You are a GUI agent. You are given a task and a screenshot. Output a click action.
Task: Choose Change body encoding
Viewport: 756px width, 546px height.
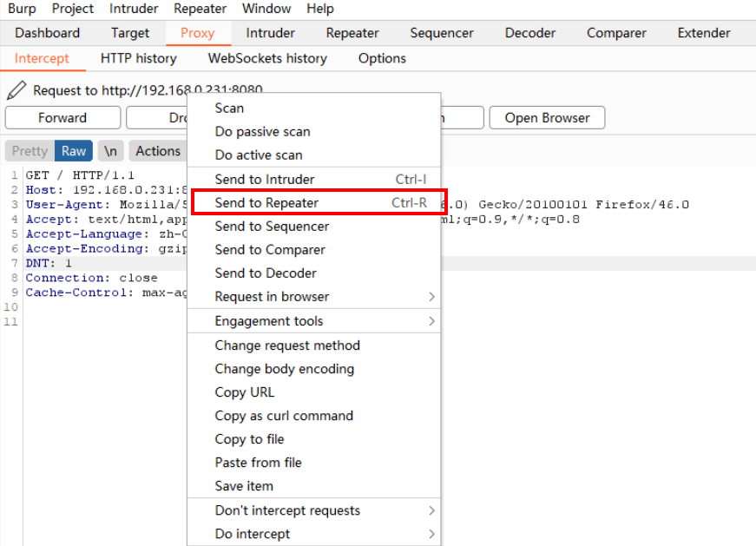point(314,369)
